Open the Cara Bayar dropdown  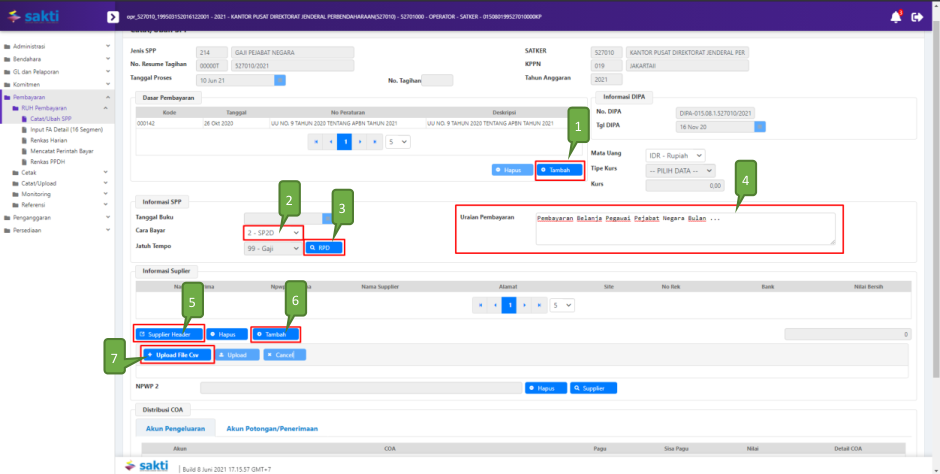[x=274, y=232]
